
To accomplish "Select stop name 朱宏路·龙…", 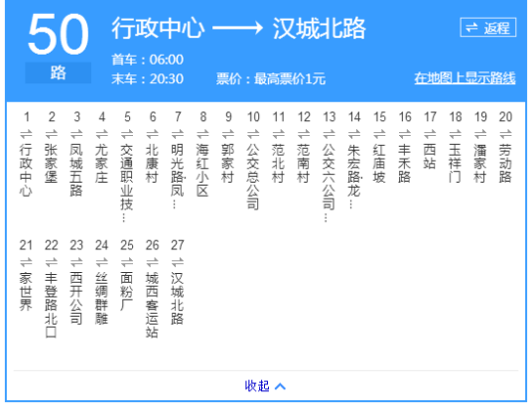I will coord(354,176).
